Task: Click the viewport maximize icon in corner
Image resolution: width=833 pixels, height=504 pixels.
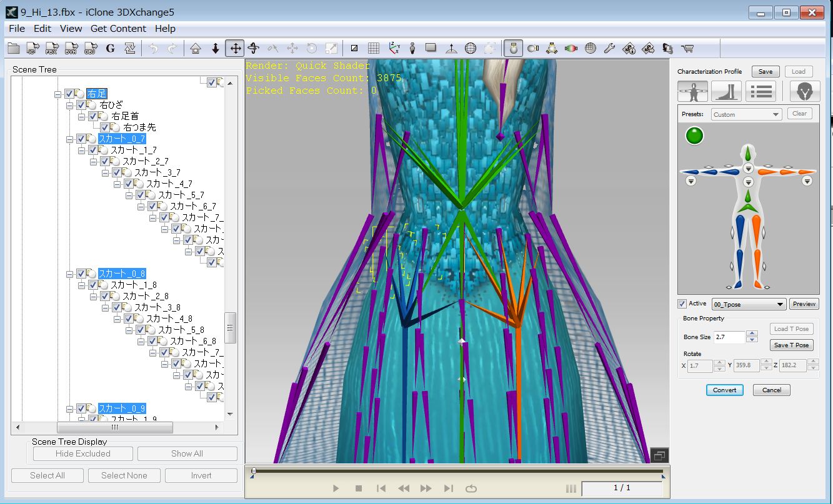Action: tap(659, 455)
